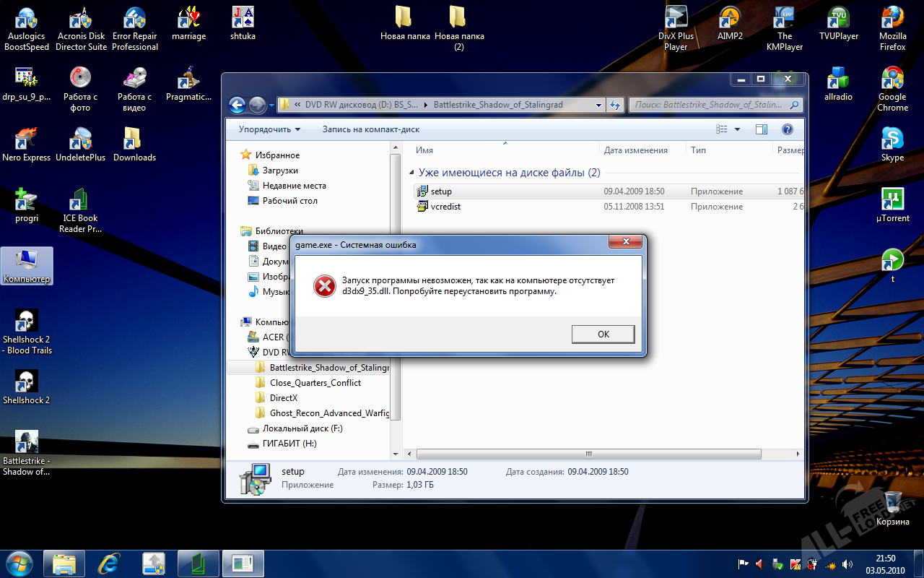
Task: Click the Internet Explorer taskbar icon
Action: (x=109, y=564)
